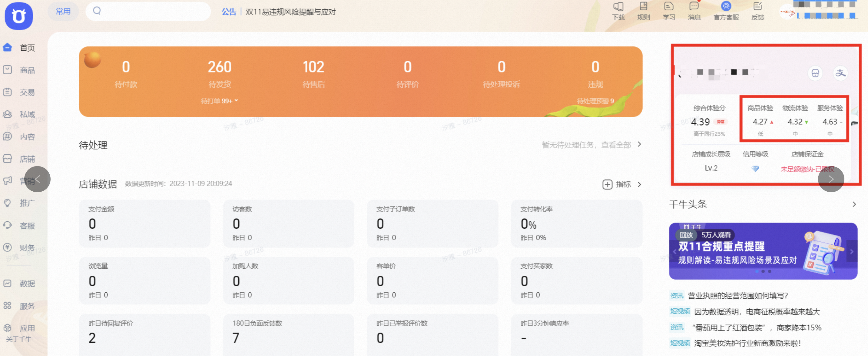This screenshot has height=356, width=868.
Task: Open the 客服 customer service sidebar item
Action: click(19, 225)
